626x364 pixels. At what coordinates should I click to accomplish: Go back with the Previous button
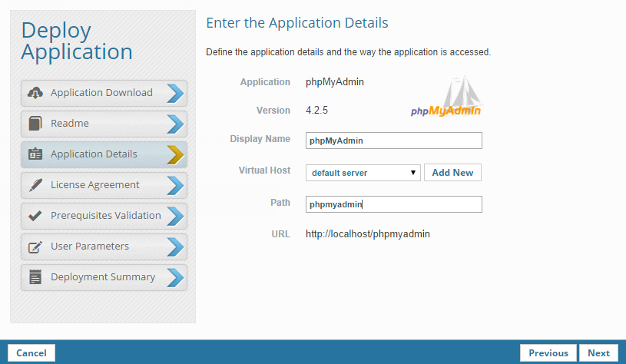tap(548, 353)
